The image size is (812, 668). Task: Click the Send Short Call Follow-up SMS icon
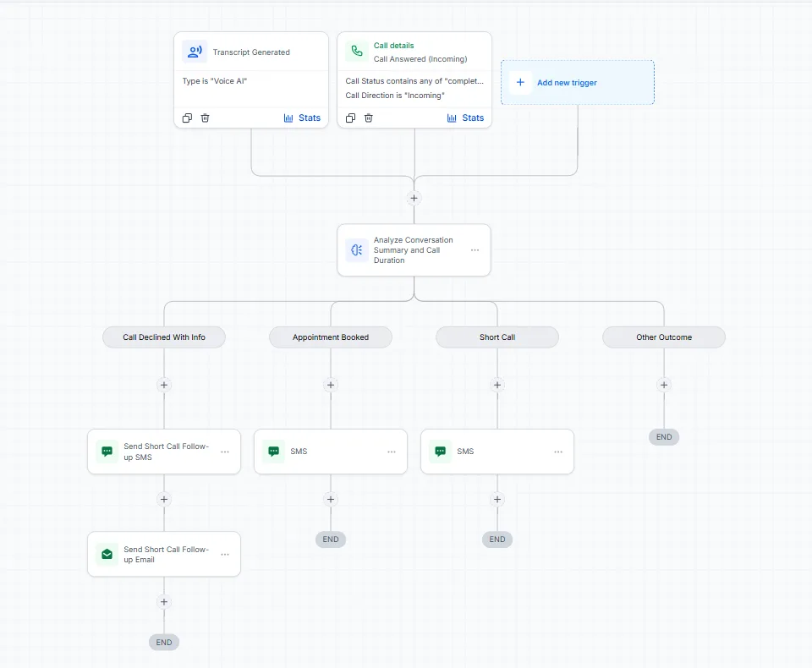(x=107, y=452)
